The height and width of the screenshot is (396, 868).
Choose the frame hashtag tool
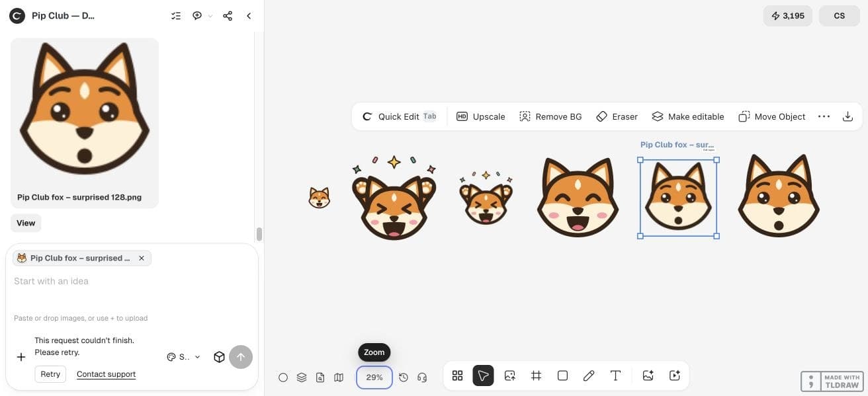click(x=537, y=376)
